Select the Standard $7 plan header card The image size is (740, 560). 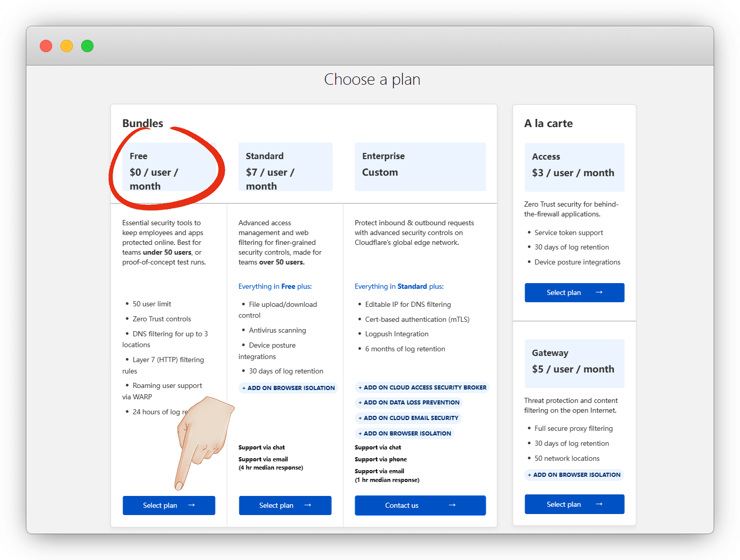point(285,167)
